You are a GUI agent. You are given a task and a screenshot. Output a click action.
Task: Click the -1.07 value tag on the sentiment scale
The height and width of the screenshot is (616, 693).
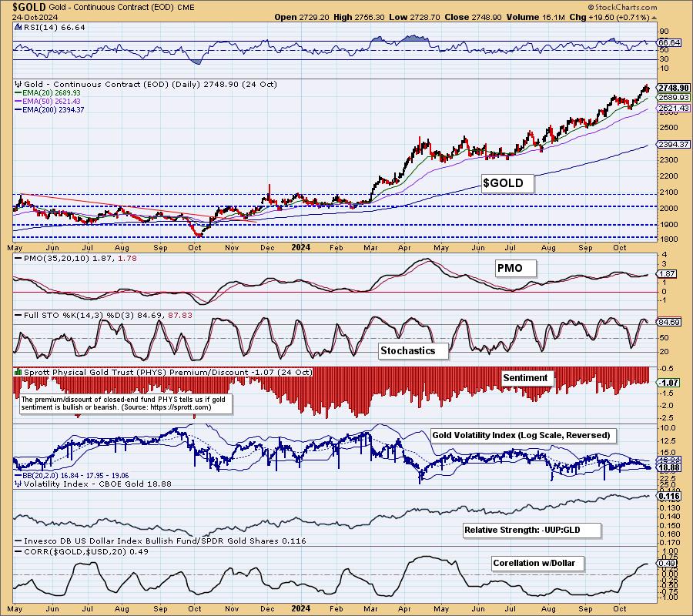click(669, 383)
